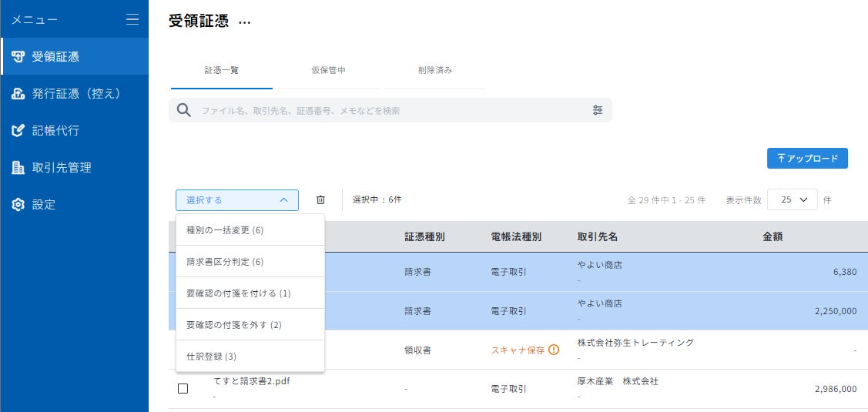Switch to the 削除済み tab
This screenshot has width=868, height=412.
pyautogui.click(x=435, y=70)
